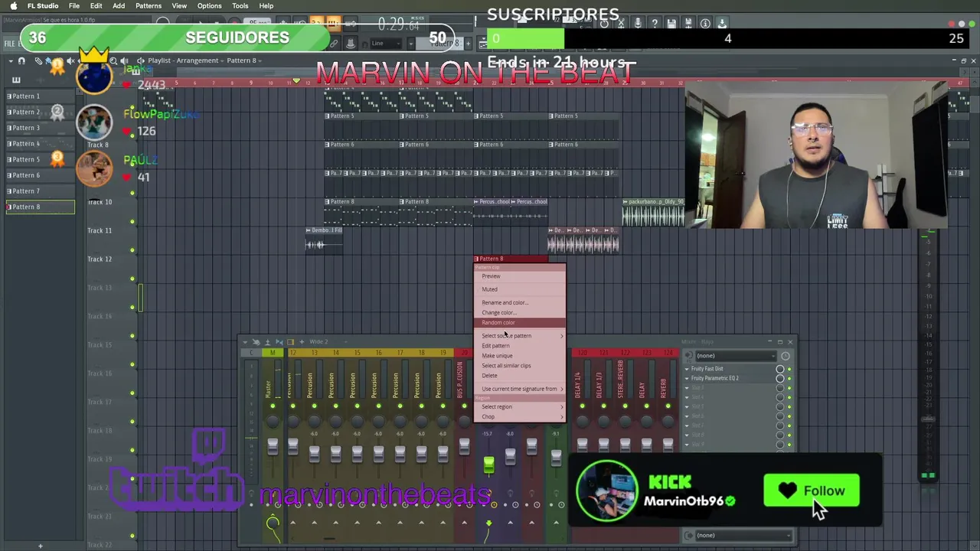Choose Make unique in context menu
The image size is (980, 551).
point(520,356)
